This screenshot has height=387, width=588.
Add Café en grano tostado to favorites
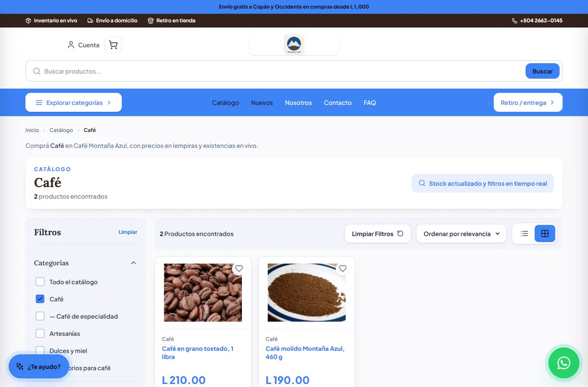point(239,268)
